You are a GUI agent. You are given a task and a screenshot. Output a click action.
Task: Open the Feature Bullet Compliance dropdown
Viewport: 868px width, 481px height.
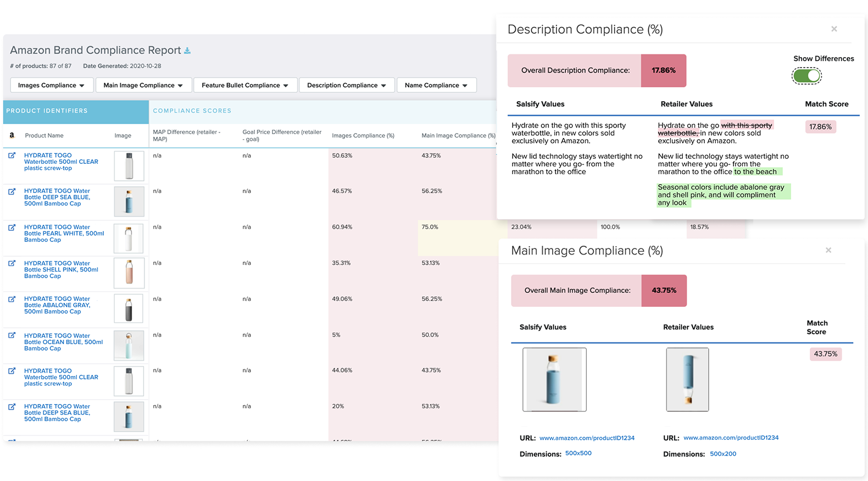245,85
